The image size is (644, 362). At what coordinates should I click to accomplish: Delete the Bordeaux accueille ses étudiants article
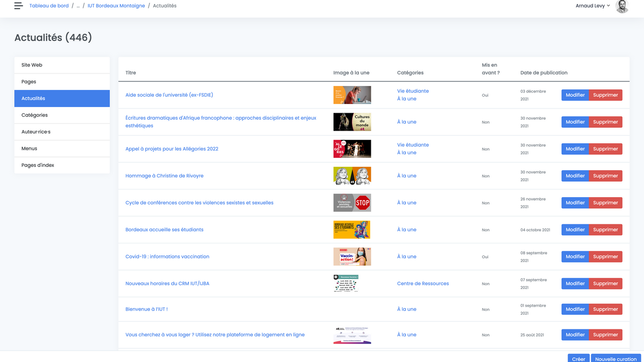pos(605,230)
